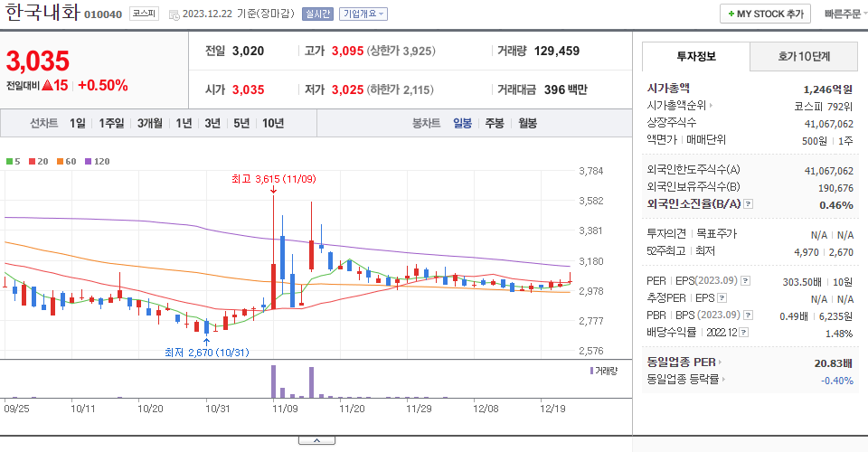Click the 52주최고 최저 value 4,970 2,670
Viewport: 868px width, 452px height.
[x=824, y=252]
